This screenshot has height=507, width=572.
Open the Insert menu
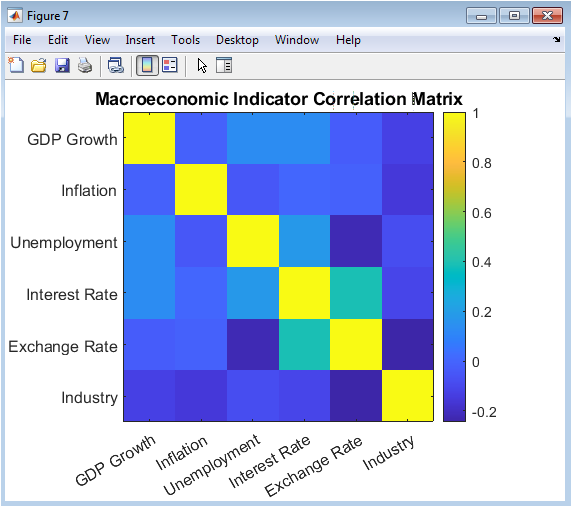pyautogui.click(x=140, y=40)
